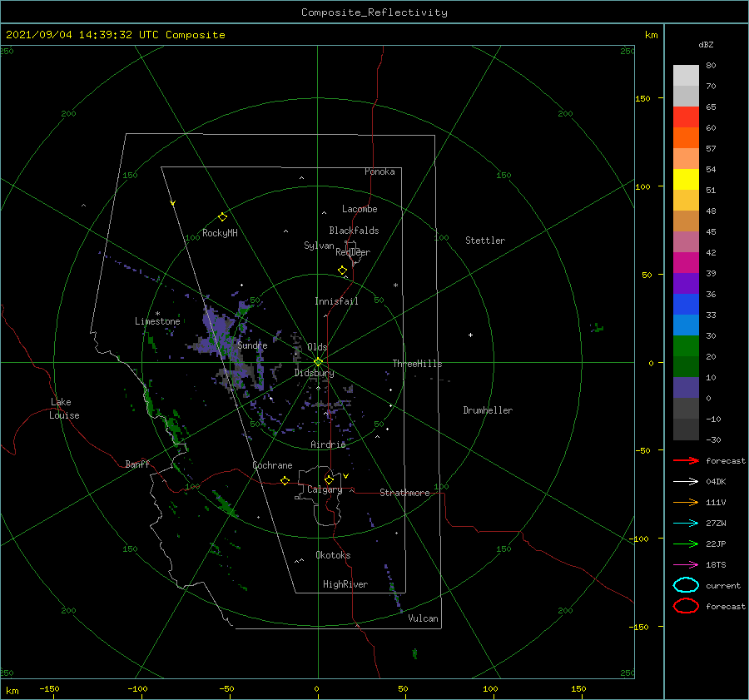Click the Banff label

(x=137, y=464)
